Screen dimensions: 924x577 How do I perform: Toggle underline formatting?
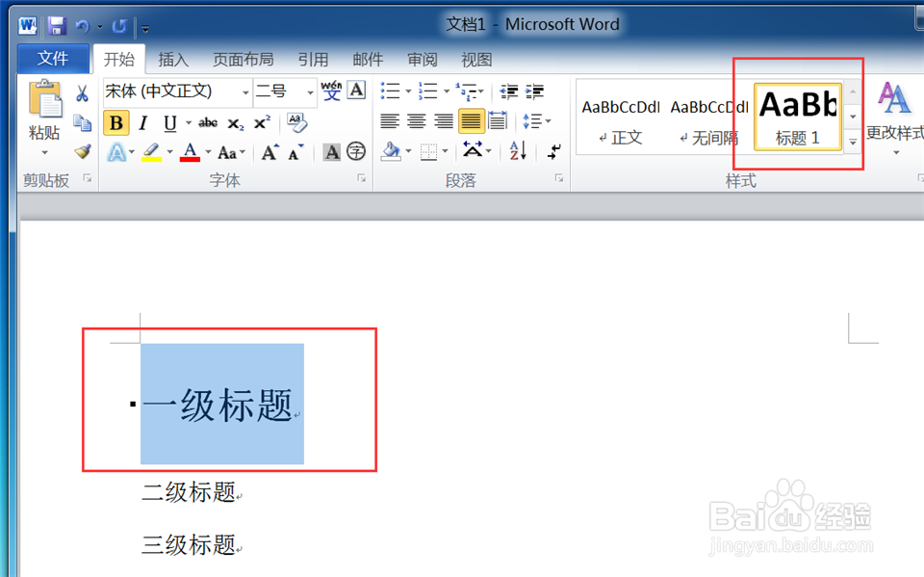[x=170, y=123]
